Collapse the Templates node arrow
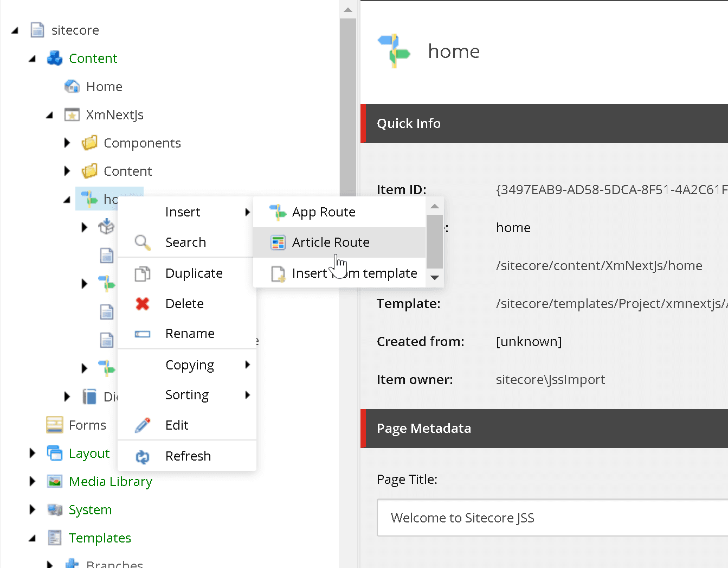 [x=32, y=538]
